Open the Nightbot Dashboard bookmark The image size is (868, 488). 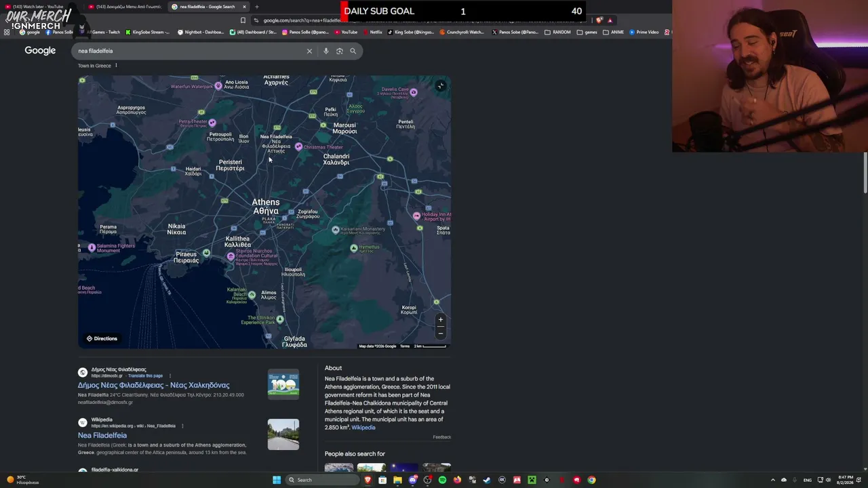(x=200, y=32)
